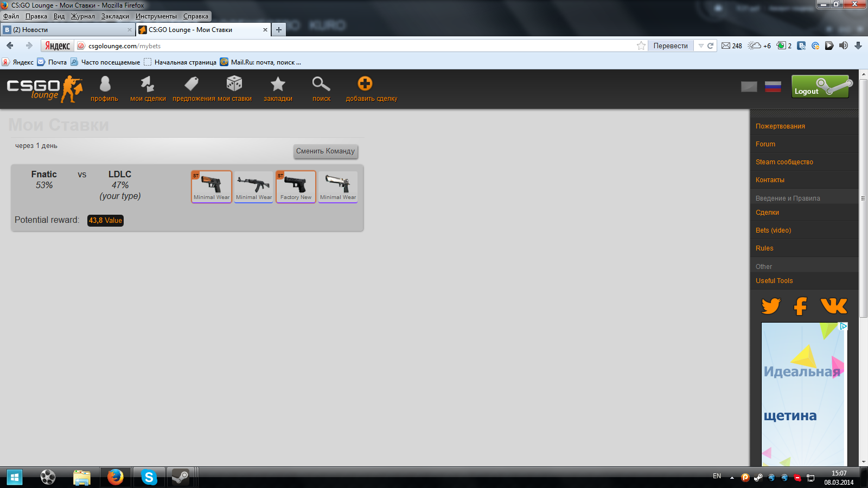Screen dimensions: 868x488
Task: Open the Вид menu
Action: click(59, 16)
